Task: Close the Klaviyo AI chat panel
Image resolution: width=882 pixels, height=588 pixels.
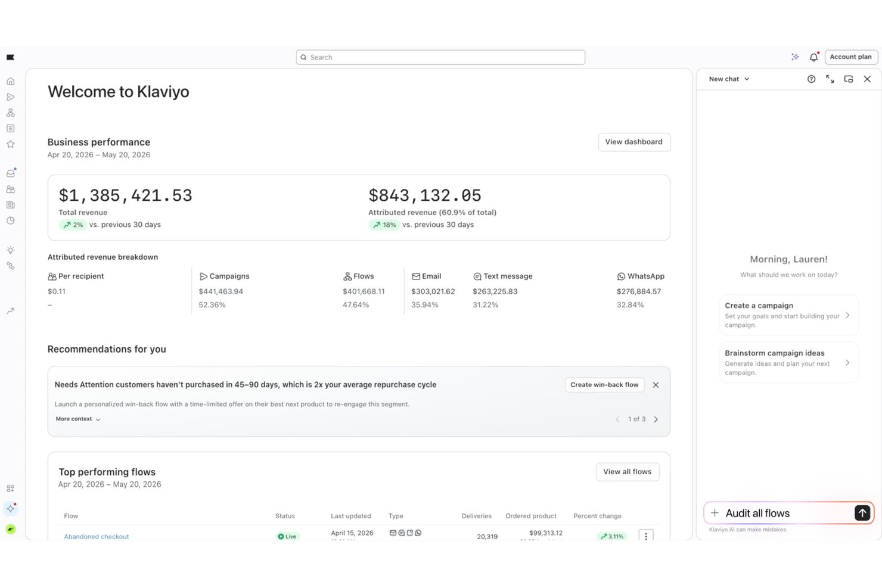Action: (x=867, y=79)
